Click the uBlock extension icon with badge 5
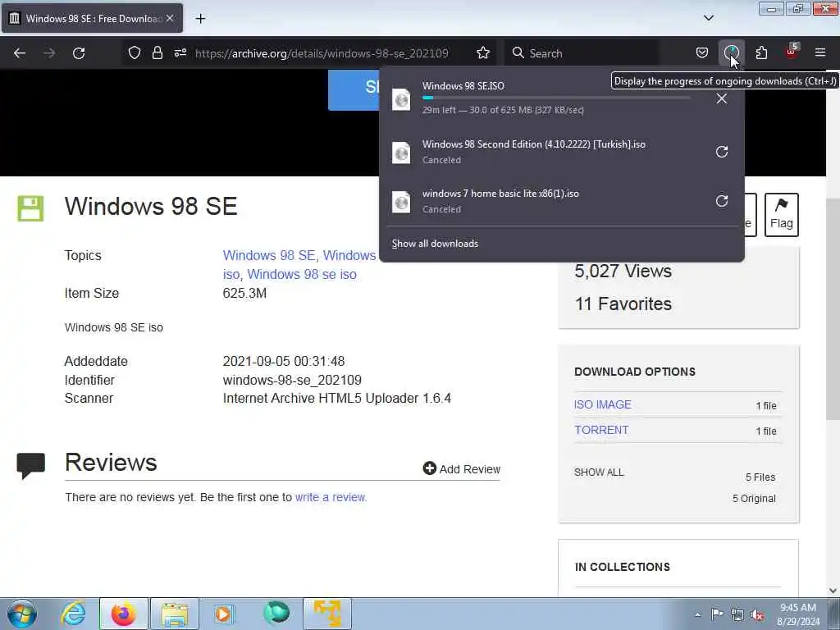The image size is (840, 630). pyautogui.click(x=792, y=52)
